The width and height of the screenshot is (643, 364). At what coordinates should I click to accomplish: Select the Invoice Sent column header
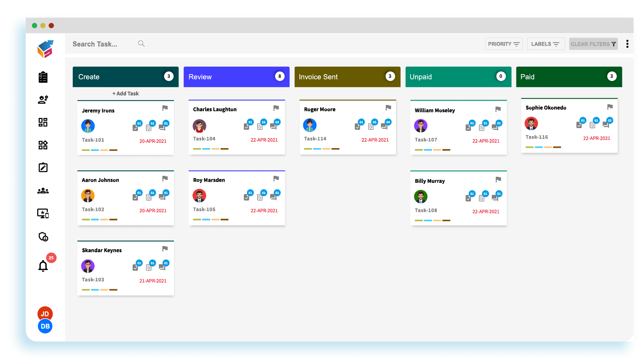(x=347, y=77)
